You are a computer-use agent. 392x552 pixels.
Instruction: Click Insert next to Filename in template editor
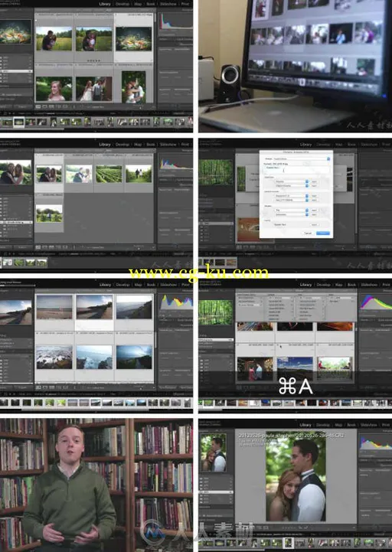coord(314,181)
